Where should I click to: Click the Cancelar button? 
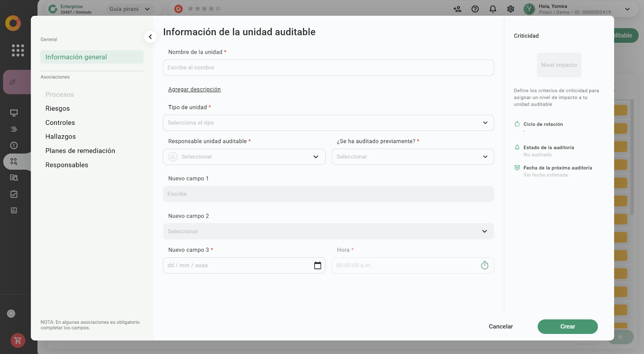tap(501, 327)
